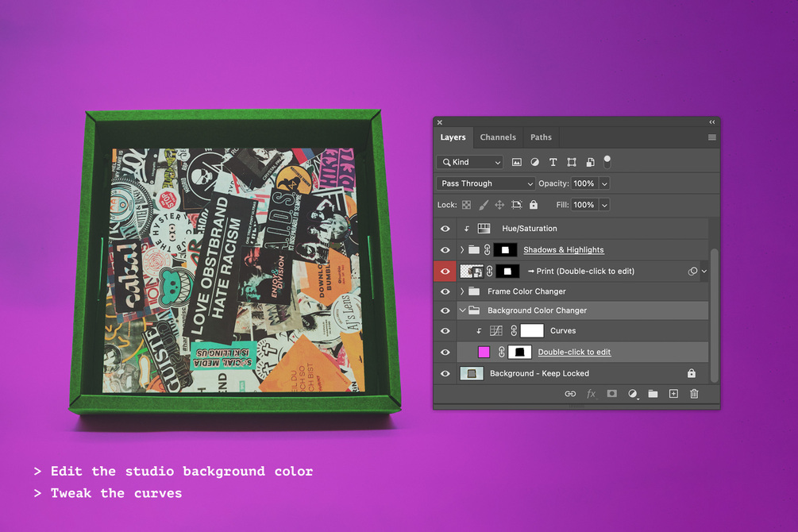
Task: Click the Shadows & Highlights folder icon
Action: [x=474, y=250]
